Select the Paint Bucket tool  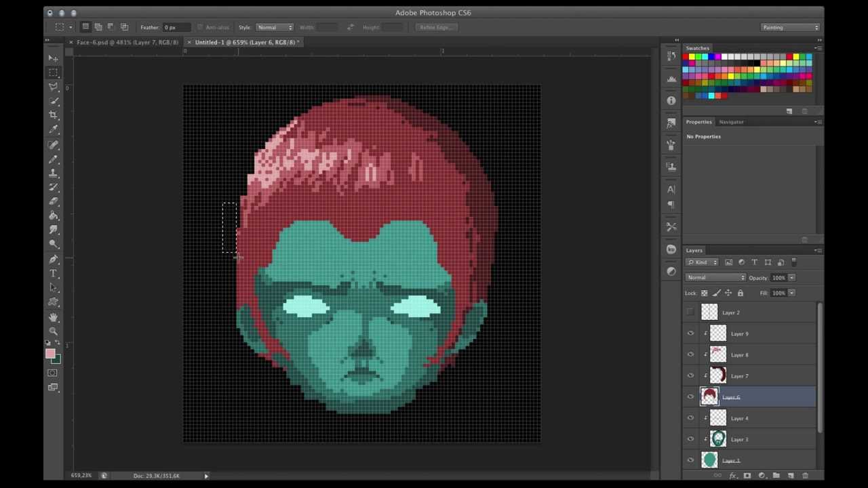pyautogui.click(x=53, y=216)
